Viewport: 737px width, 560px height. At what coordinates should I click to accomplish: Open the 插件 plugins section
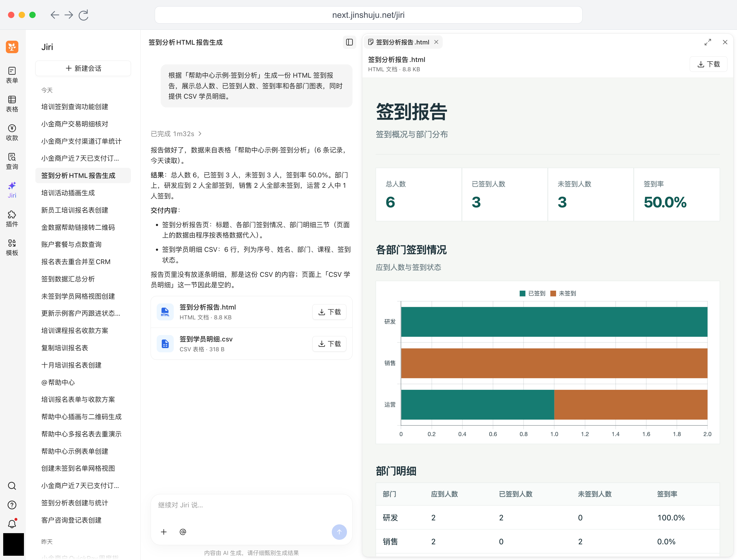[x=12, y=218]
